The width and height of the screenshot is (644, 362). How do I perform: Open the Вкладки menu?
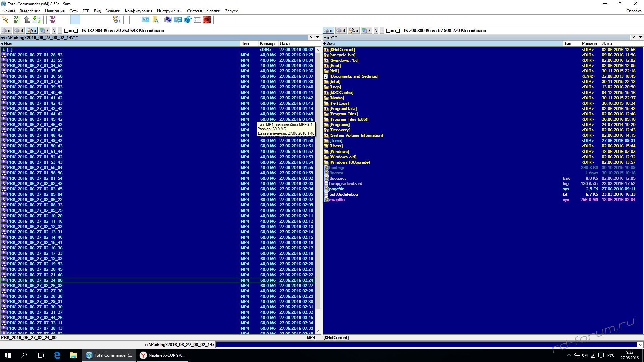pos(113,11)
